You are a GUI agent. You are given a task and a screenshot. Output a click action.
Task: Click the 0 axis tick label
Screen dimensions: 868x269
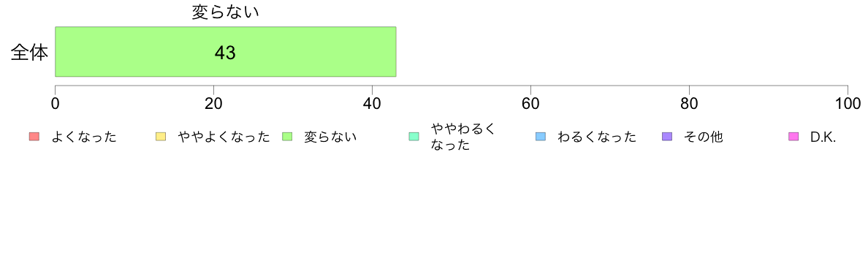(x=56, y=104)
